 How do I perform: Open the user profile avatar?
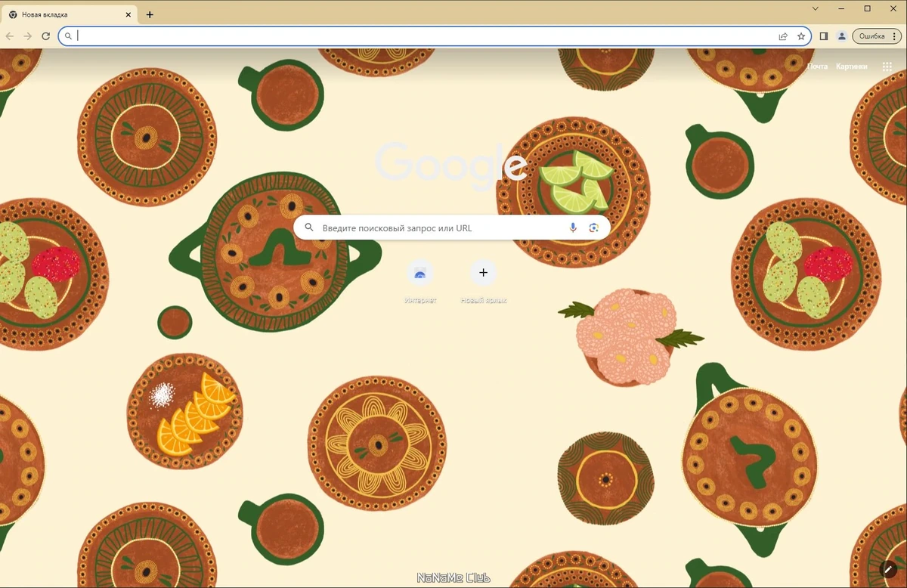[x=842, y=36]
